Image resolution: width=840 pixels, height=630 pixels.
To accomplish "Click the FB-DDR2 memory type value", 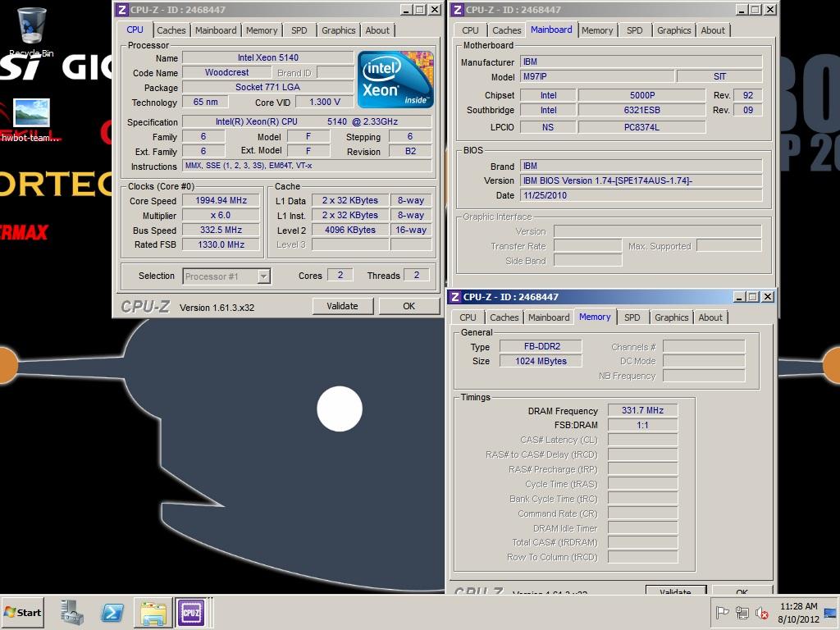I will 541,347.
